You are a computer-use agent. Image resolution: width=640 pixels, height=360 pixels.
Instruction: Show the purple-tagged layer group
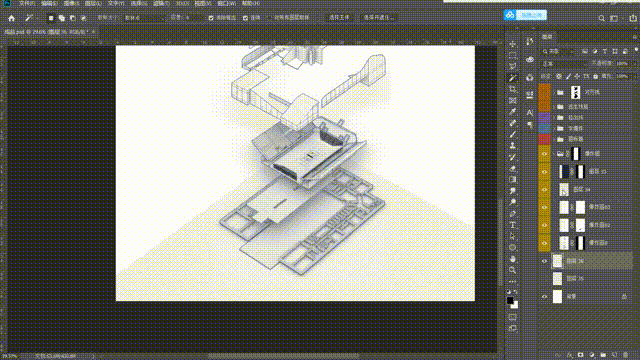point(544,118)
